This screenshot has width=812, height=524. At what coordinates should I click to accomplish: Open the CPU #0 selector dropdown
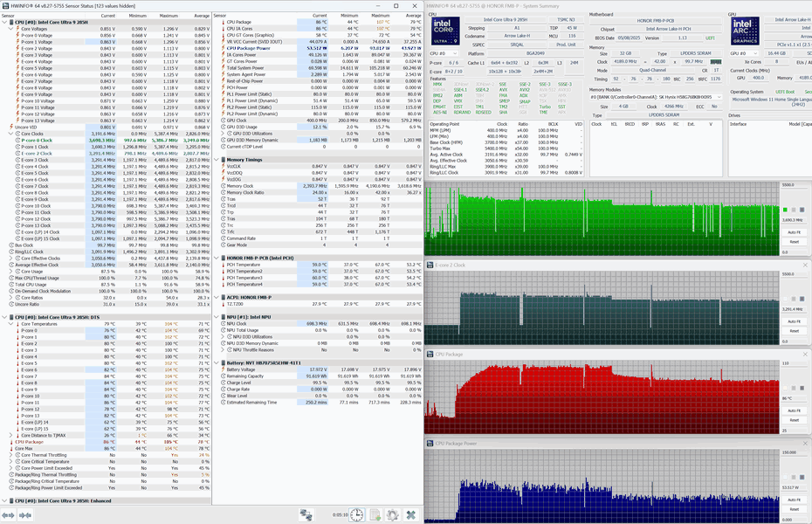point(444,53)
